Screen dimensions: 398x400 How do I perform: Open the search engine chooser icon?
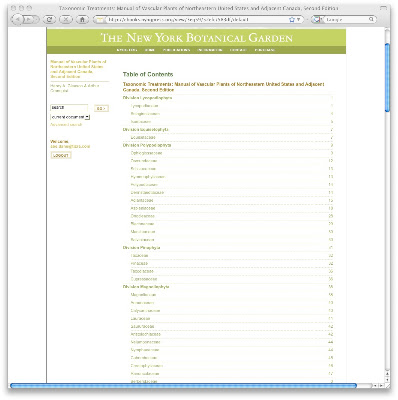317,20
